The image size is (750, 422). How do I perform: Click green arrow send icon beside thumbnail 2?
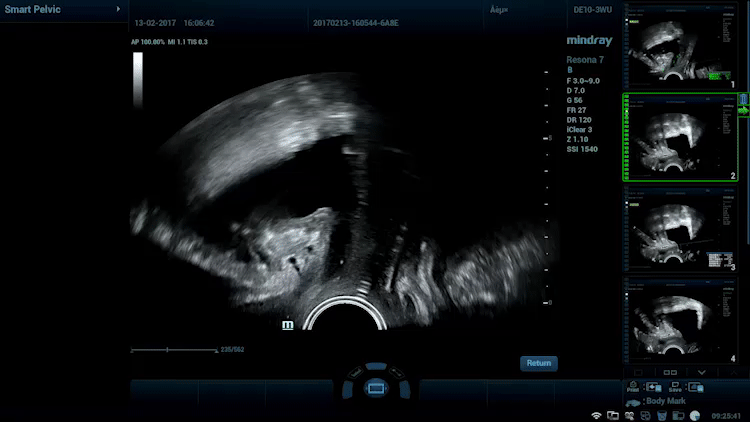point(743,111)
